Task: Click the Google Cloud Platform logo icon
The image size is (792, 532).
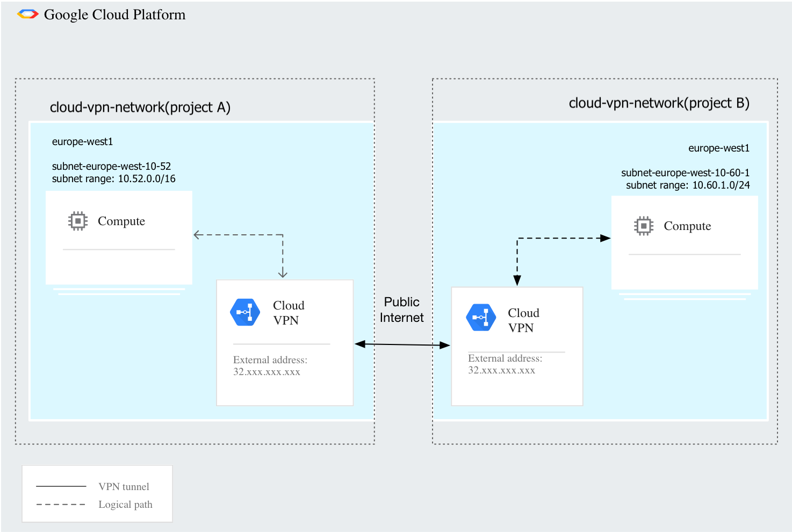Action: click(x=27, y=15)
